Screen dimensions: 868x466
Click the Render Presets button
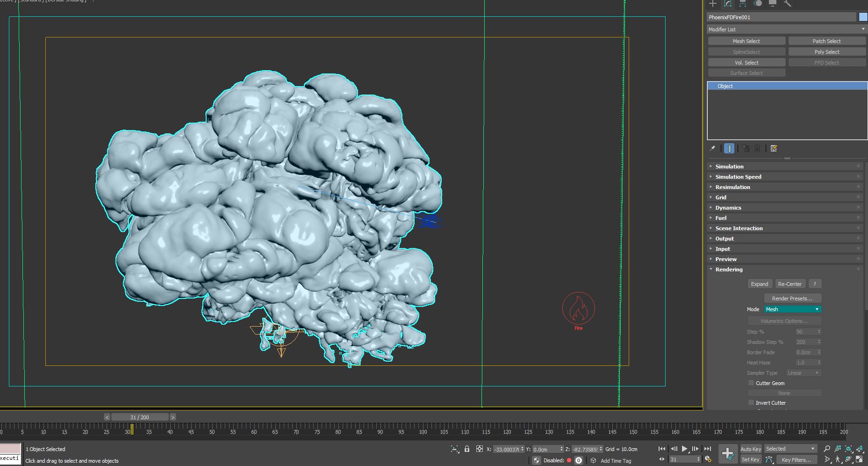coord(792,299)
